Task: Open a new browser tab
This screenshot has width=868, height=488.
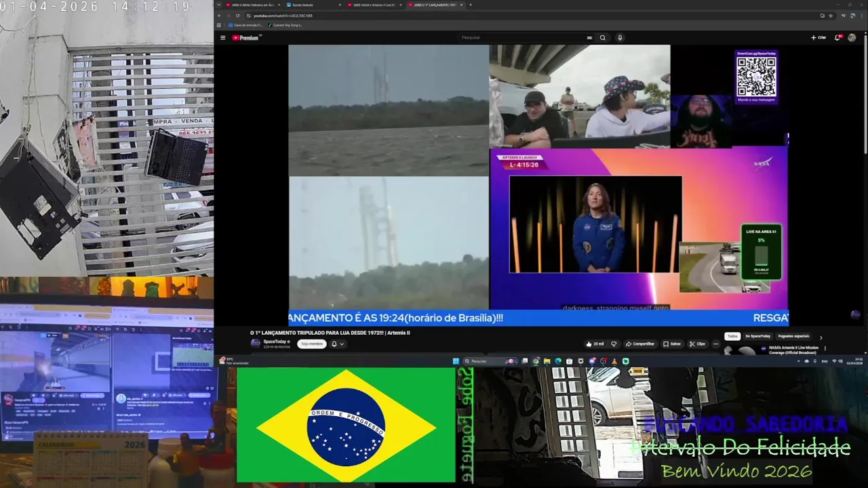Action: (x=471, y=5)
